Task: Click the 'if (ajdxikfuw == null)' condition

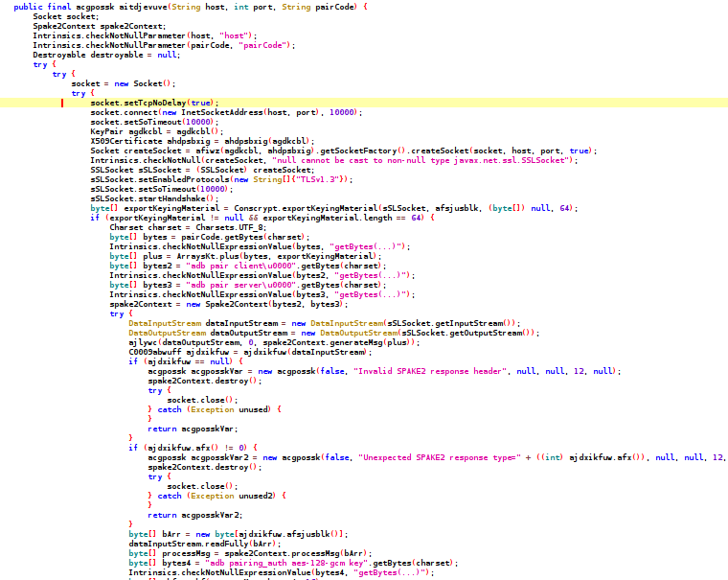Action: [x=183, y=362]
